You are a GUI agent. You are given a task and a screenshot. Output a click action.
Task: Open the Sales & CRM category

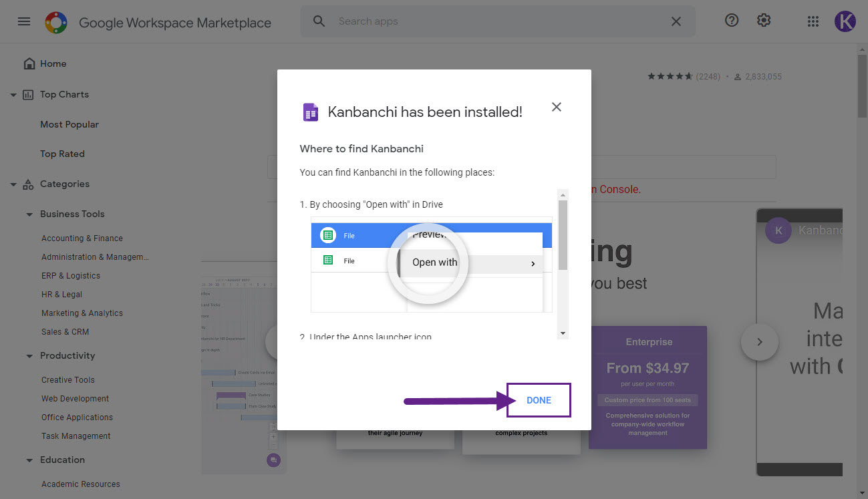click(x=65, y=332)
